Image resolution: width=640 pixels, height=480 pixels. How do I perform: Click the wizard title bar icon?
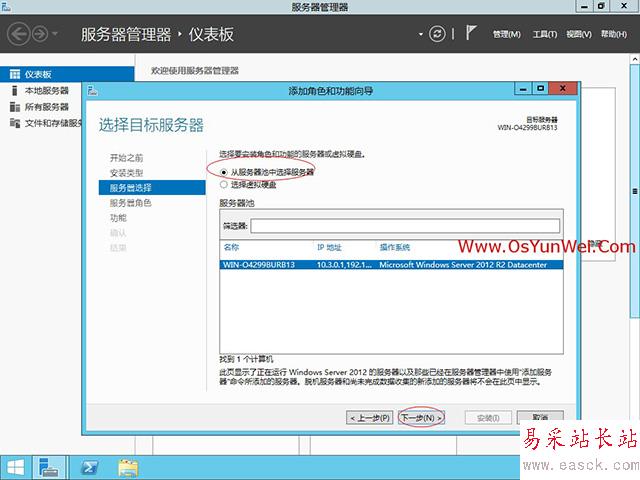[93, 91]
